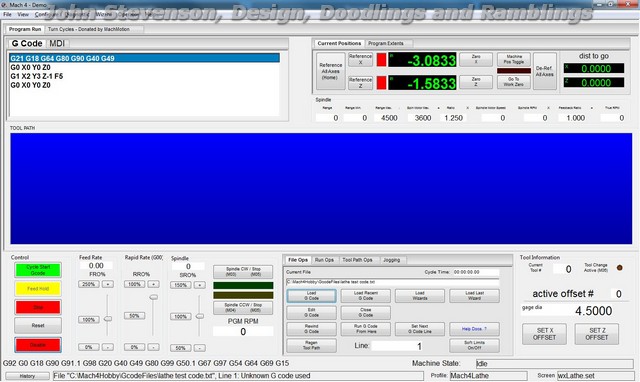Click the Line number input field
The width and height of the screenshot is (640, 382).
click(397, 346)
